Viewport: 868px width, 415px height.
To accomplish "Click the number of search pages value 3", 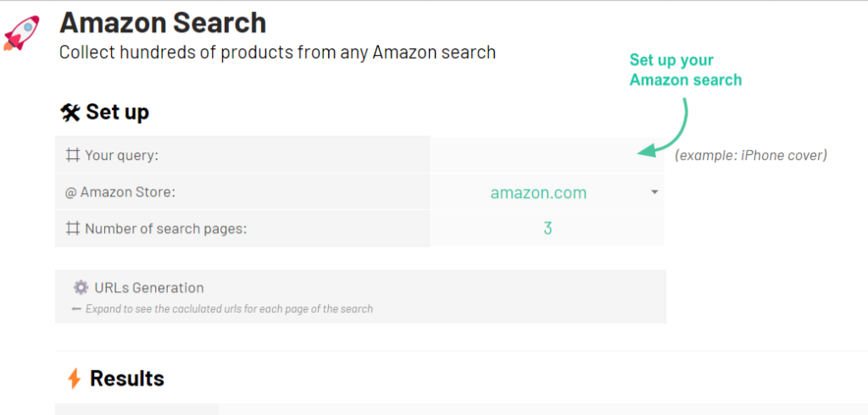I will click(548, 228).
